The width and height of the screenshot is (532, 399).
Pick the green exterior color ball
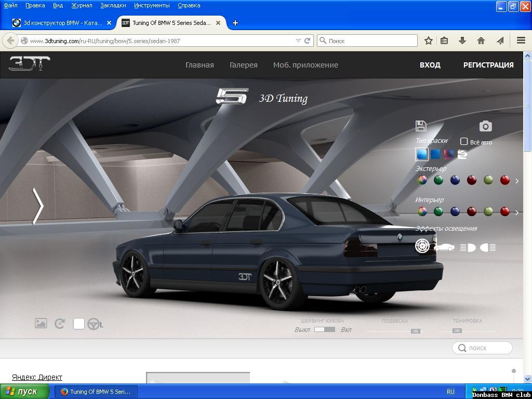438,180
